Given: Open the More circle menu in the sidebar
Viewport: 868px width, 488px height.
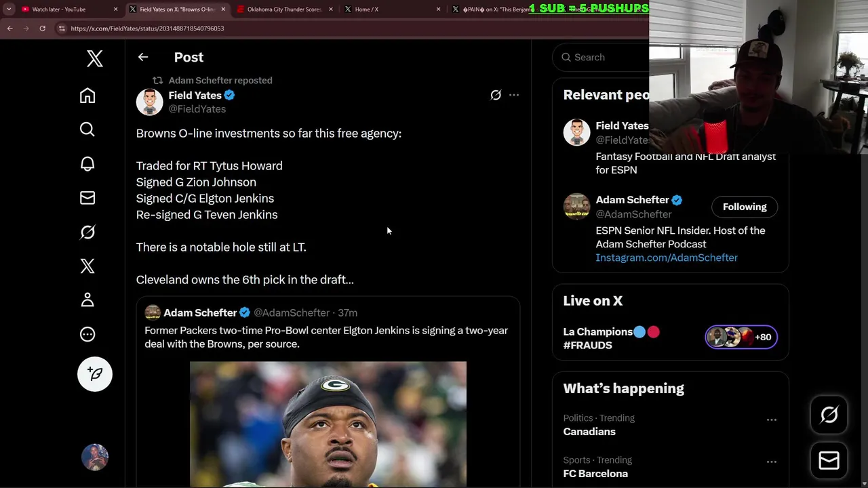Looking at the screenshot, I should click(x=87, y=334).
